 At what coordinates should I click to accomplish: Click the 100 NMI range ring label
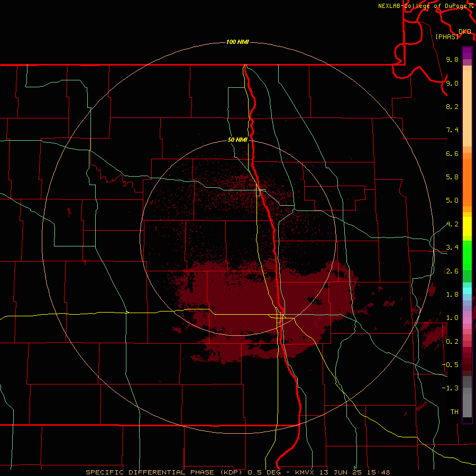tap(237, 42)
